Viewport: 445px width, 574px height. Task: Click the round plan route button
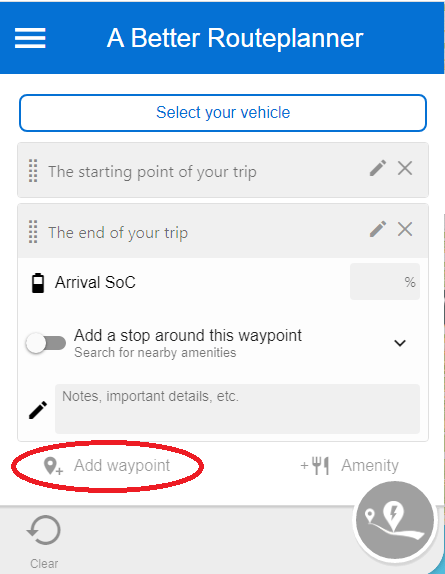click(395, 520)
